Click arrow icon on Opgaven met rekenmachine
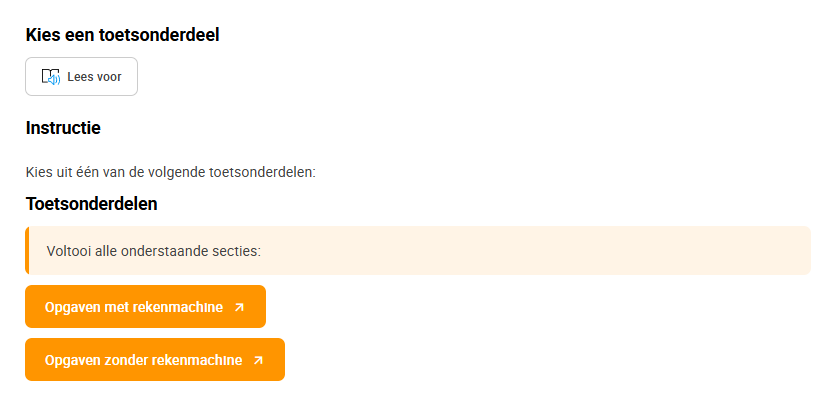The height and width of the screenshot is (417, 835). [x=240, y=307]
